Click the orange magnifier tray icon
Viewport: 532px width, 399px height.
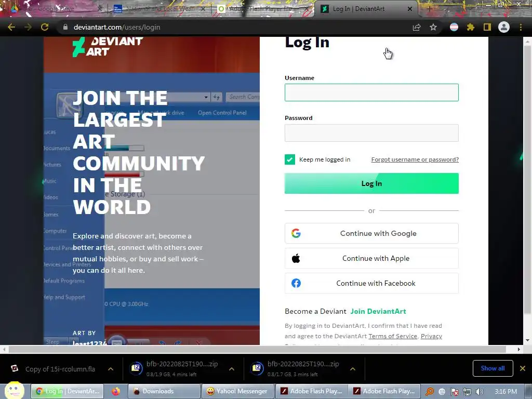click(430, 392)
